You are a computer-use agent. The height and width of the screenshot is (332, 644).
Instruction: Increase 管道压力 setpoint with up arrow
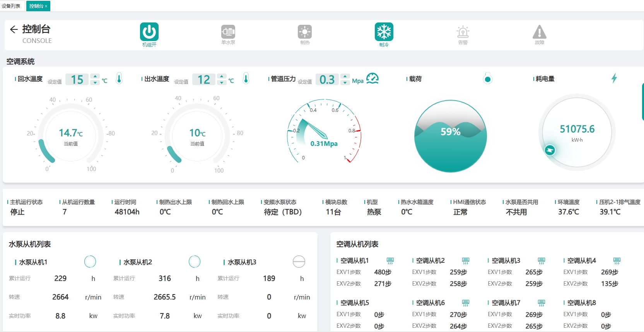[345, 76]
